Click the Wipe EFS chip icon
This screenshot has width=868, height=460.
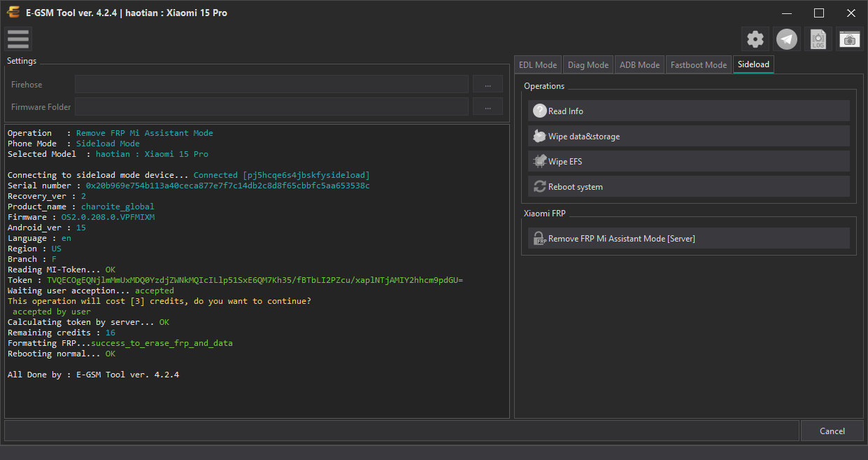pos(539,161)
